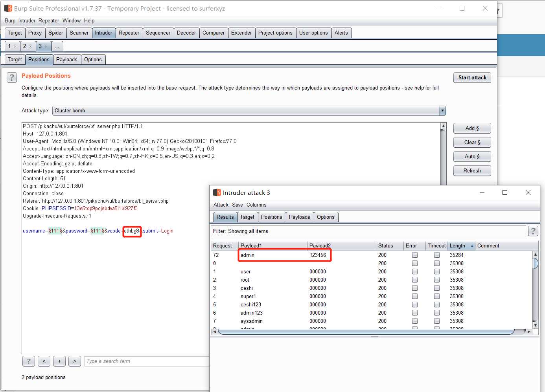
Task: Tick Error checkbox for admin123 row
Action: point(415,313)
